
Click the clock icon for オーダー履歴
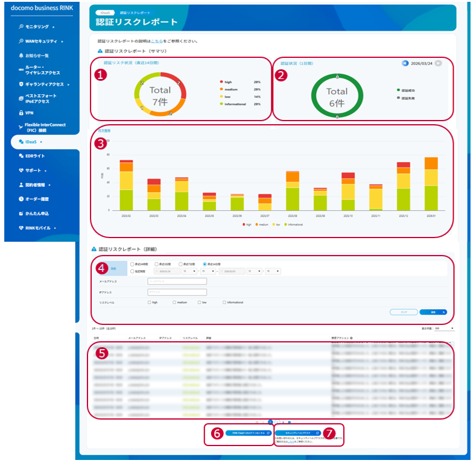pyautogui.click(x=21, y=199)
